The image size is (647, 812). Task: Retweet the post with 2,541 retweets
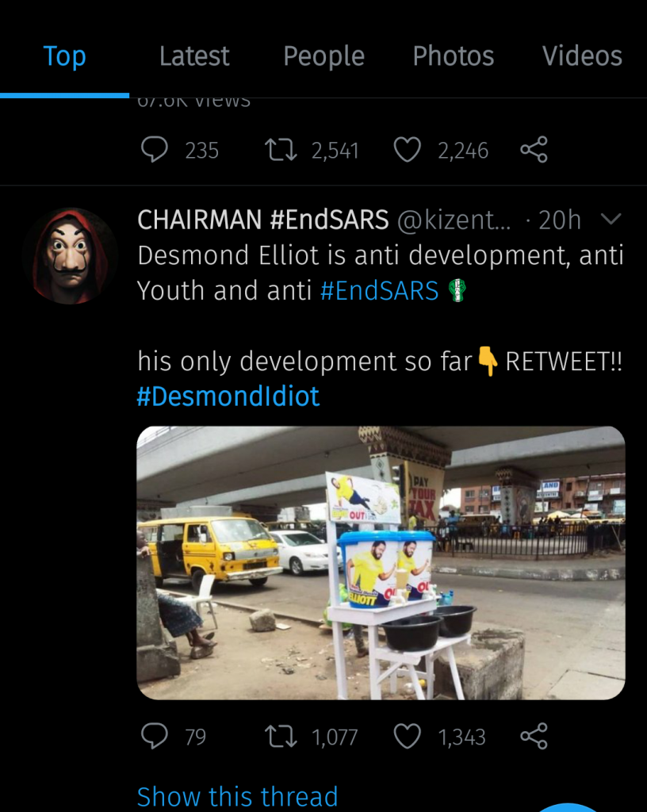[x=281, y=150]
